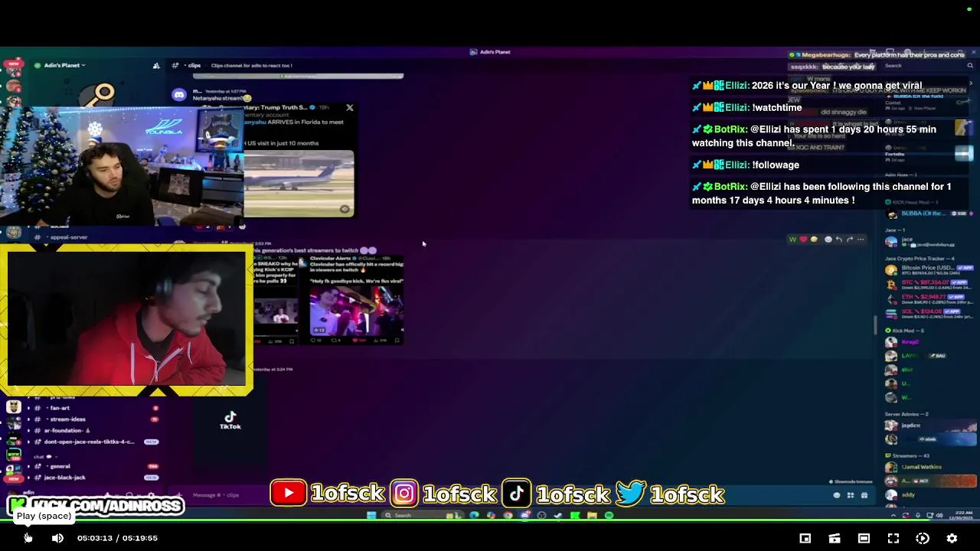Click the YouTube overlay icon
This screenshot has width=980, height=551.
pyautogui.click(x=289, y=494)
